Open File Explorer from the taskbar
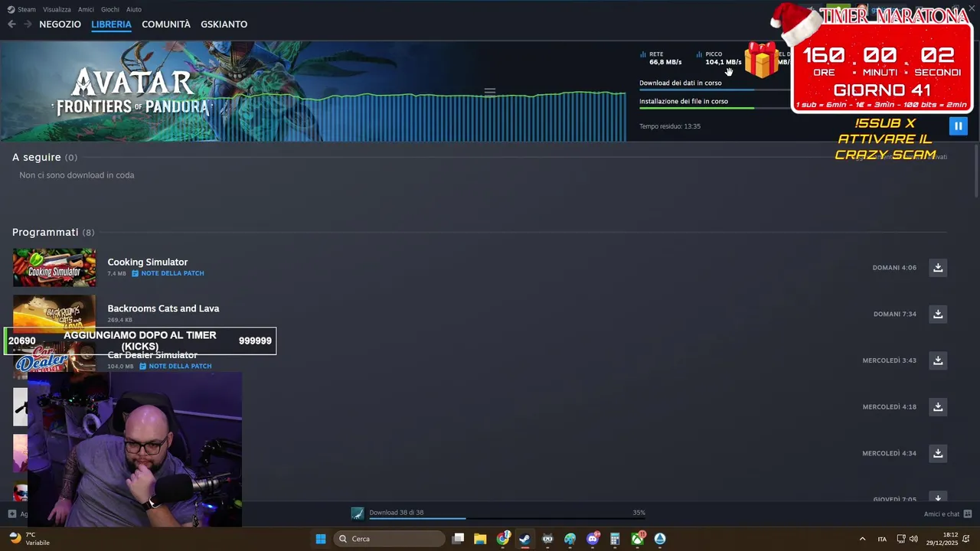980x551 pixels. [480, 539]
